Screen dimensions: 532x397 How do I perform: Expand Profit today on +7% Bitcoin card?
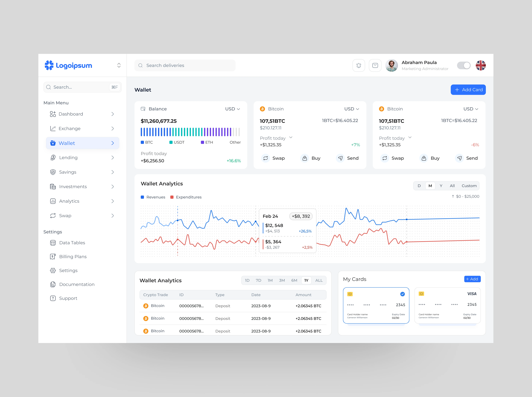point(291,138)
